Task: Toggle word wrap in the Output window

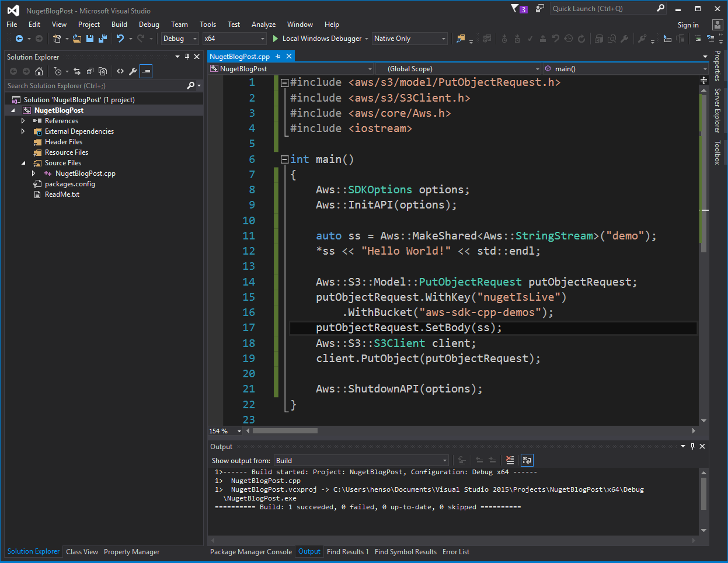Action: 527,460
